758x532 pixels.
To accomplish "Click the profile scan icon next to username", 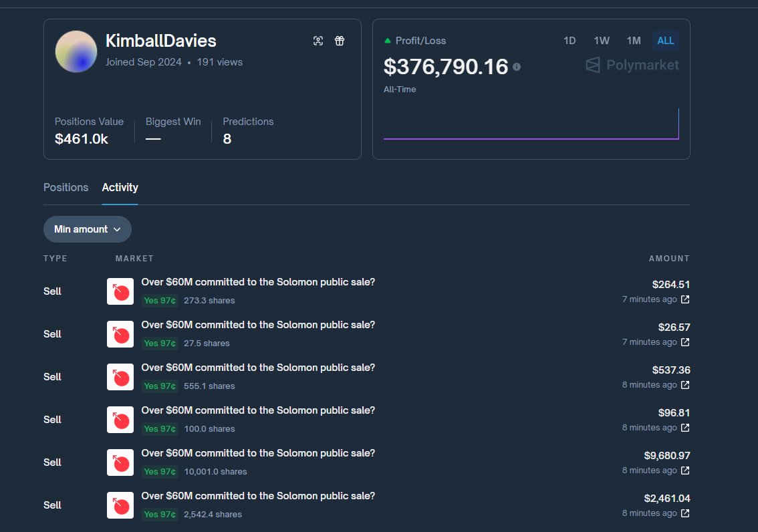I will (318, 41).
